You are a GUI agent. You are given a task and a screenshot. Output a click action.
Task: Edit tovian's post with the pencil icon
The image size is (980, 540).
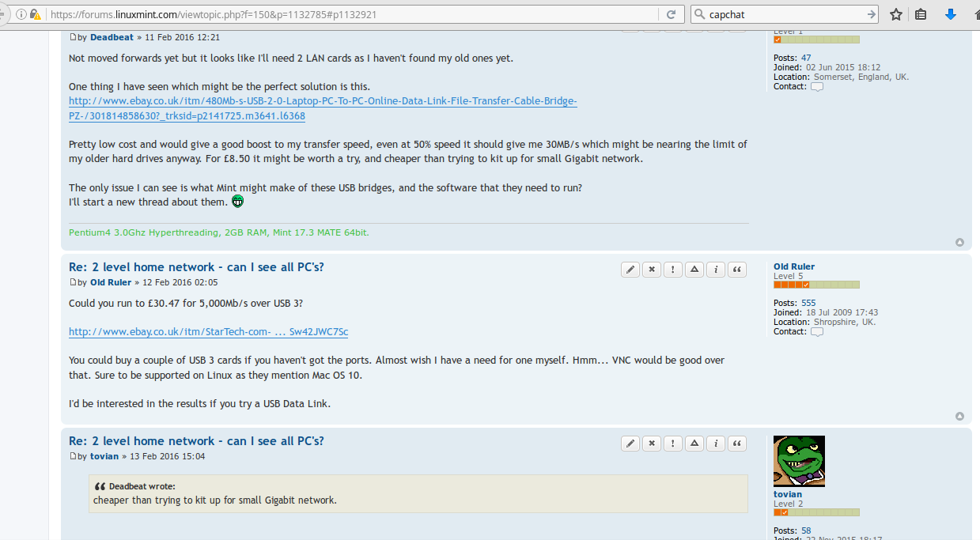tap(630, 444)
